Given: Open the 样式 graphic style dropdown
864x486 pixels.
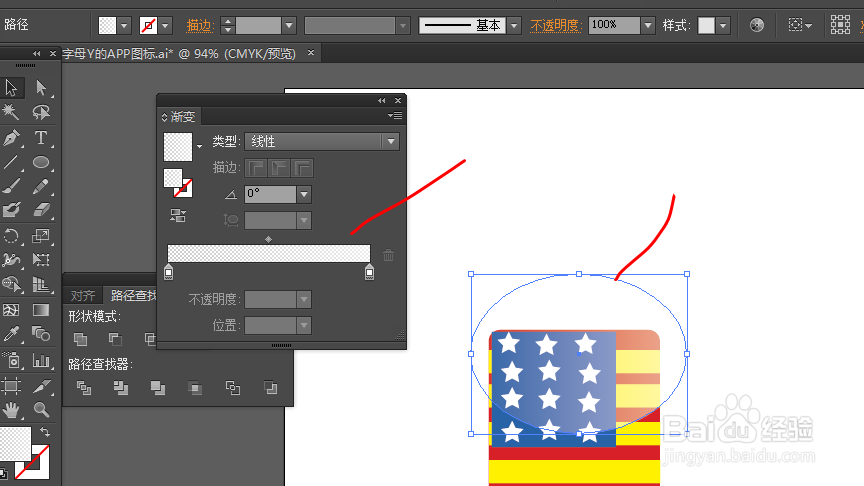Looking at the screenshot, I should 723,25.
